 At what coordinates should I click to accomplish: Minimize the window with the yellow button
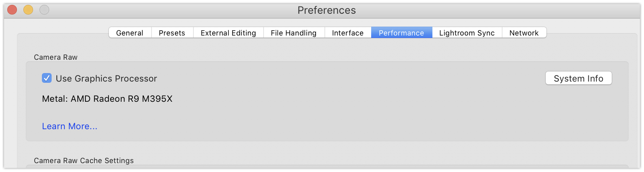(x=28, y=10)
